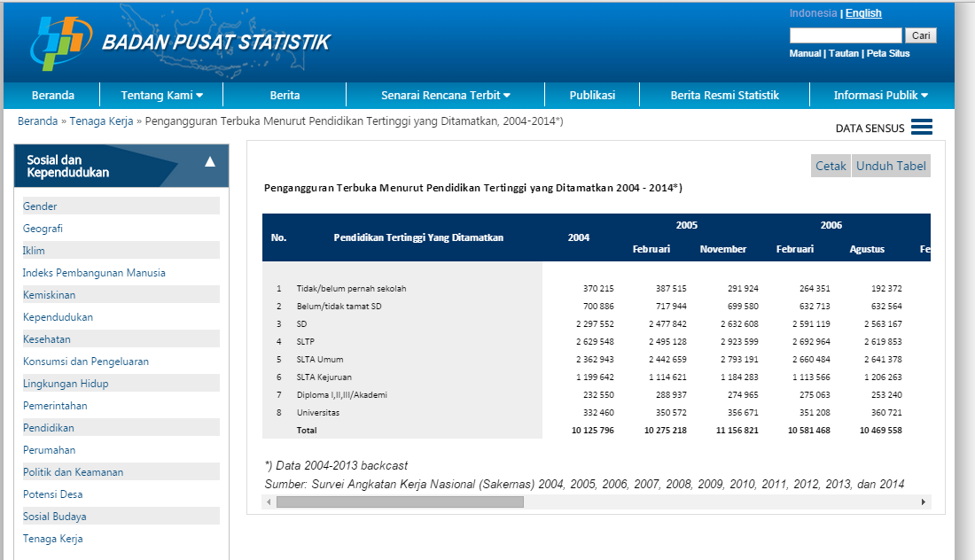Select the Tidak/belum pernah sekolah row label

(x=351, y=288)
